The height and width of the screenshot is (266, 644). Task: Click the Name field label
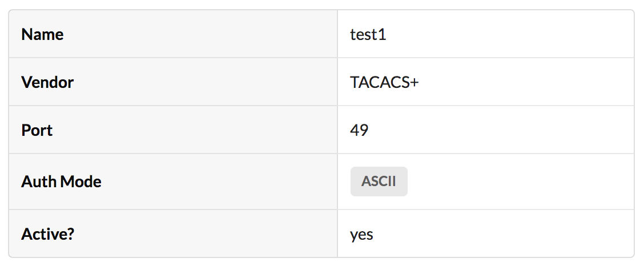coord(42,34)
